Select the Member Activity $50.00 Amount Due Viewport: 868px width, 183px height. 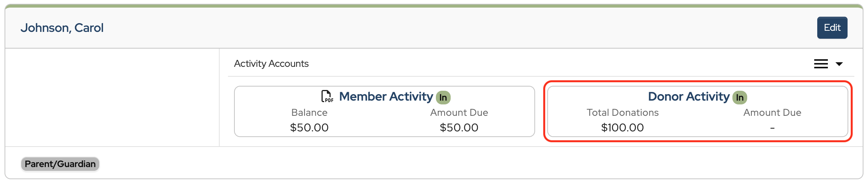pyautogui.click(x=459, y=128)
